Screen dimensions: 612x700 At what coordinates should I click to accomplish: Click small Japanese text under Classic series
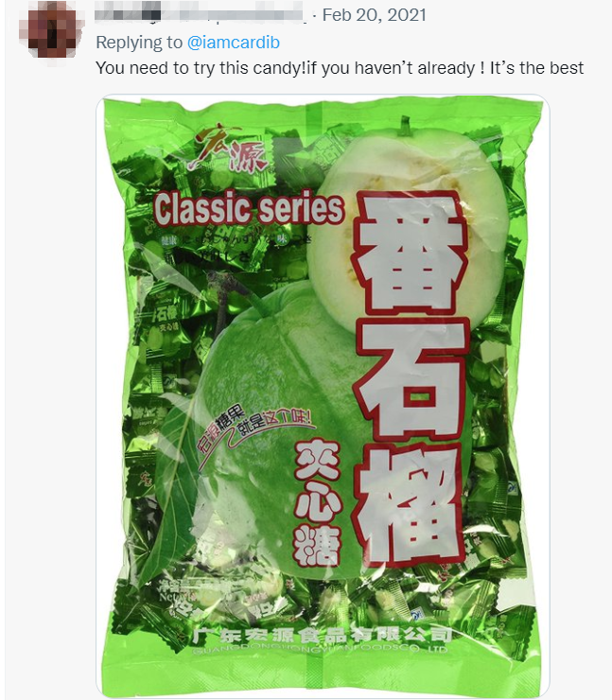click(x=232, y=247)
